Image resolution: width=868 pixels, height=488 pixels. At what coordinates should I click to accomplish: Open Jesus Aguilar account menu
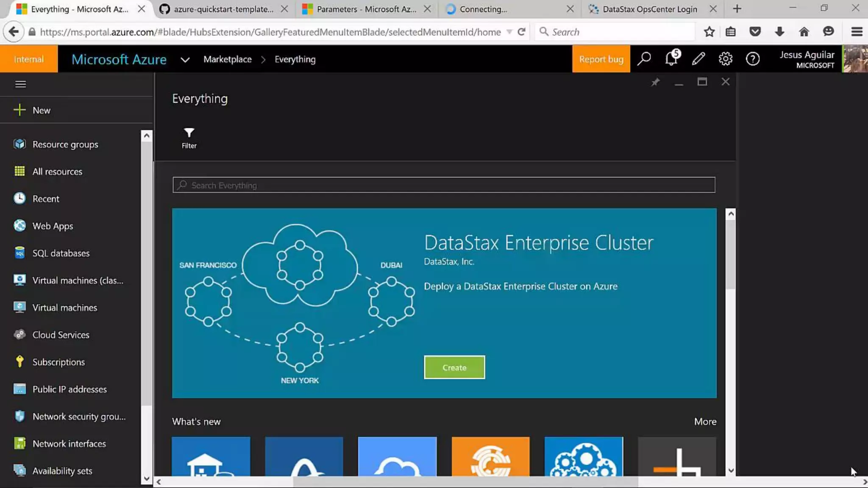pos(807,59)
